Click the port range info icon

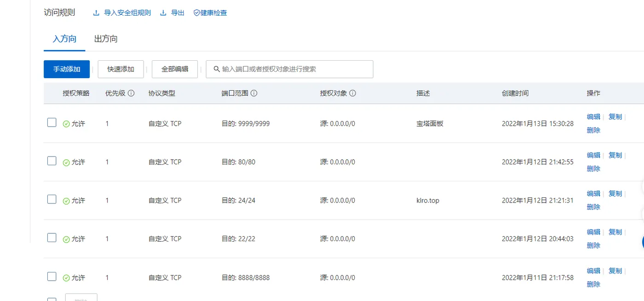pyautogui.click(x=254, y=93)
